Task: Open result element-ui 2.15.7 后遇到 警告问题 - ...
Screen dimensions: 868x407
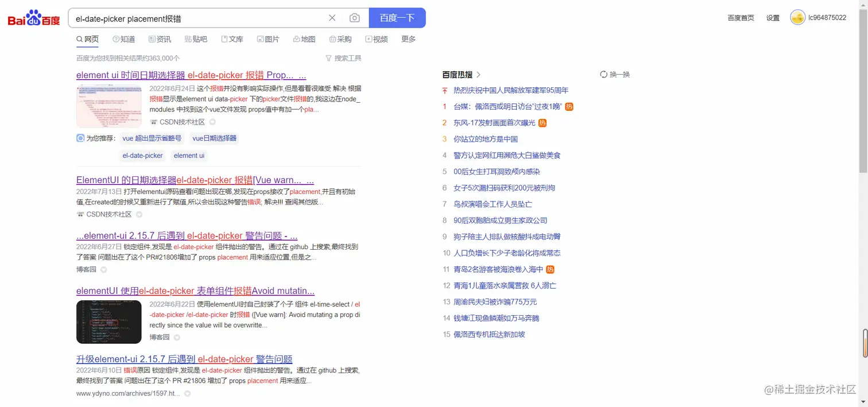Action: tap(187, 236)
